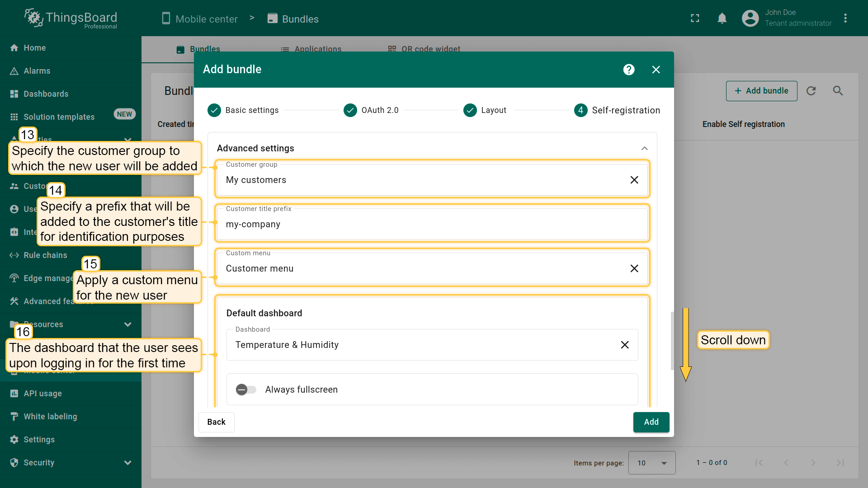
Task: Open Rule chains in the sidebar
Action: tap(45, 255)
